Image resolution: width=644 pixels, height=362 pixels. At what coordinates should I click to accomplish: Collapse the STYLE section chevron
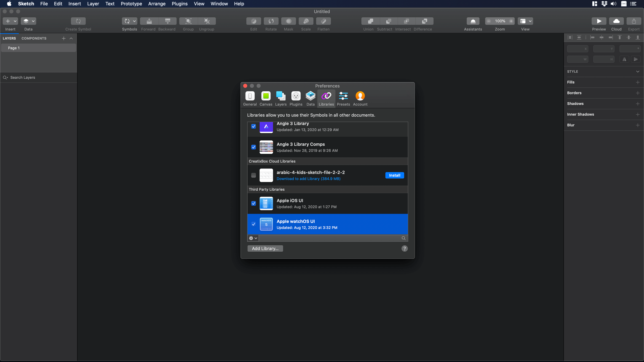638,71
